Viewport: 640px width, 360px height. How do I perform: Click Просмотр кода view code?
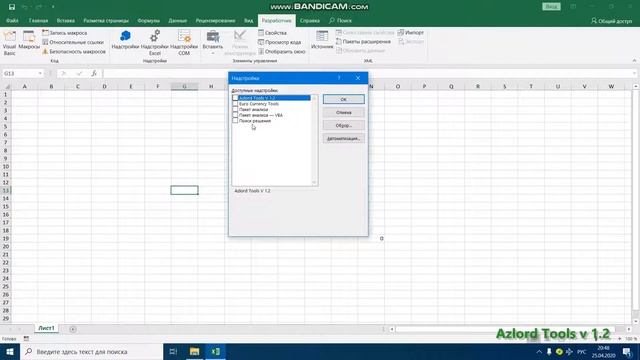[280, 42]
